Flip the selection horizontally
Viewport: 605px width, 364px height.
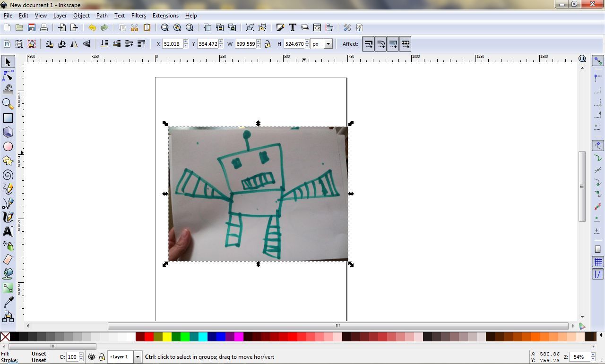(74, 43)
